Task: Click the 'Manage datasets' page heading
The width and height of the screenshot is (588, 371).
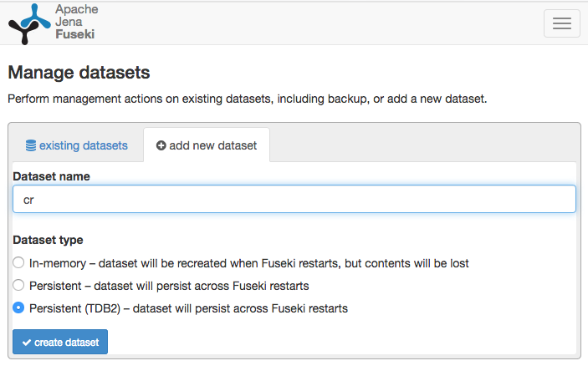Action: coord(79,73)
